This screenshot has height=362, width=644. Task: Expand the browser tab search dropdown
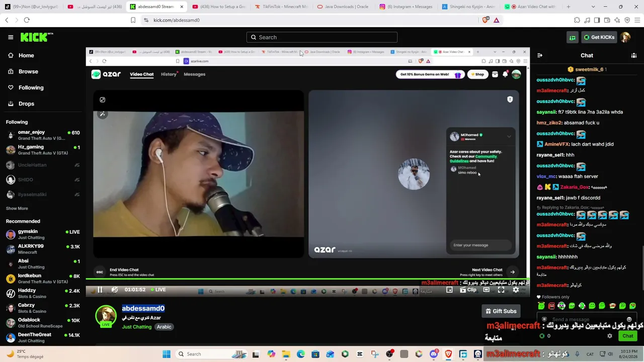pos(593,7)
